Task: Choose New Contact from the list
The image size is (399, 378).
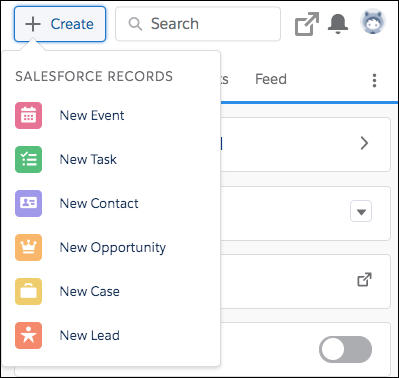Action: point(99,203)
